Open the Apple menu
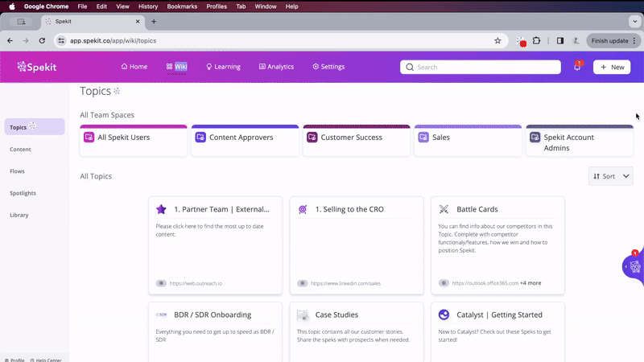 12,6
